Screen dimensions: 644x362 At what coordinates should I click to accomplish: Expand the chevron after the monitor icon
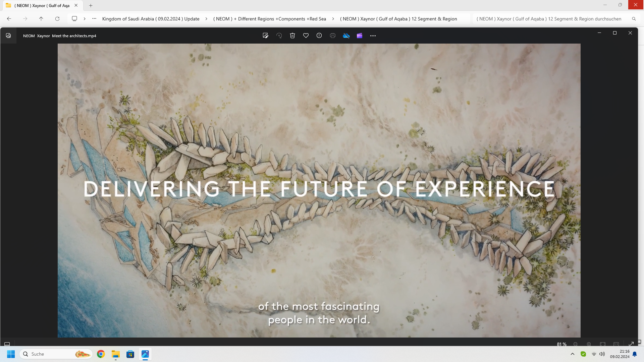point(85,19)
